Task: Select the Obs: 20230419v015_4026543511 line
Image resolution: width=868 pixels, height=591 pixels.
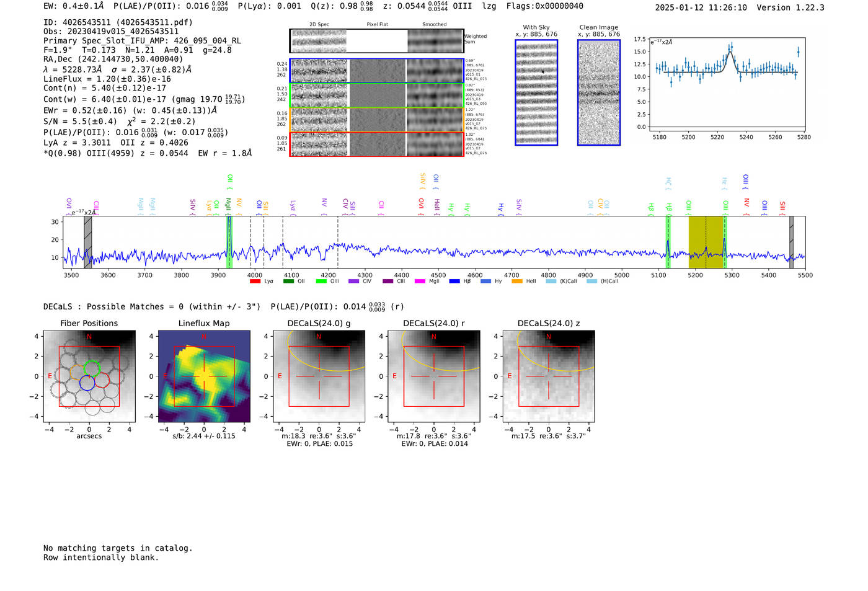Action: tap(111, 32)
